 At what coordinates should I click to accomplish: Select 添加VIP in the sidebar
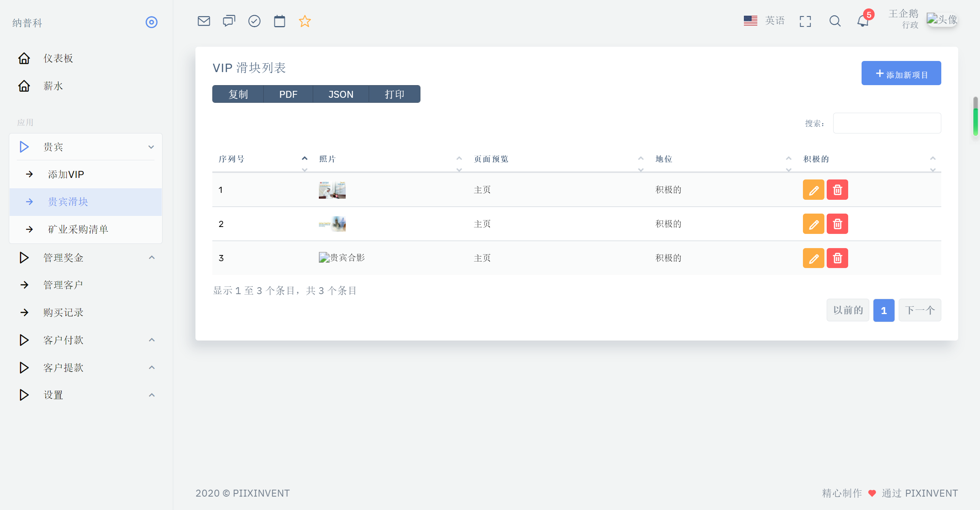tap(66, 174)
